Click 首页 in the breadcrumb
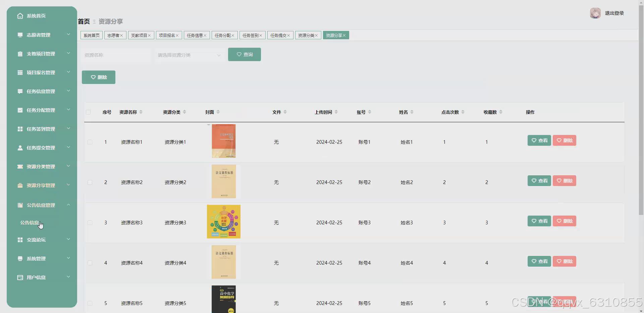Screen dimensions: 644x313 click(84, 21)
